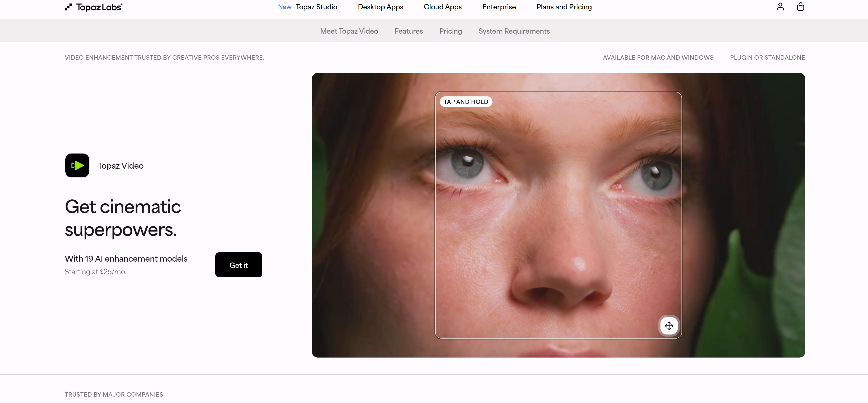Open the shopping bag cart icon
Screen dimensions: 868x403
[x=800, y=7]
